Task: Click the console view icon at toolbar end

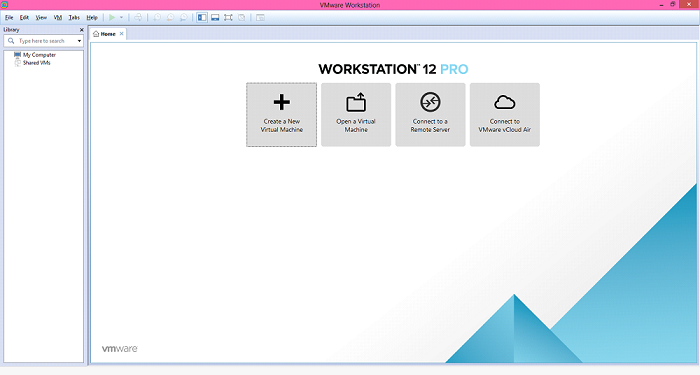Action: coord(260,17)
